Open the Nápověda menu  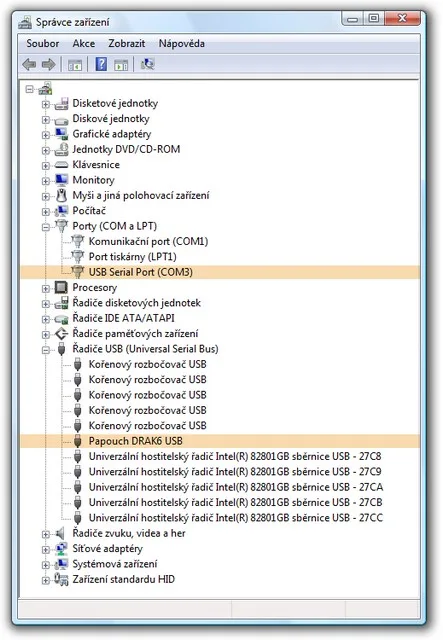coord(182,43)
